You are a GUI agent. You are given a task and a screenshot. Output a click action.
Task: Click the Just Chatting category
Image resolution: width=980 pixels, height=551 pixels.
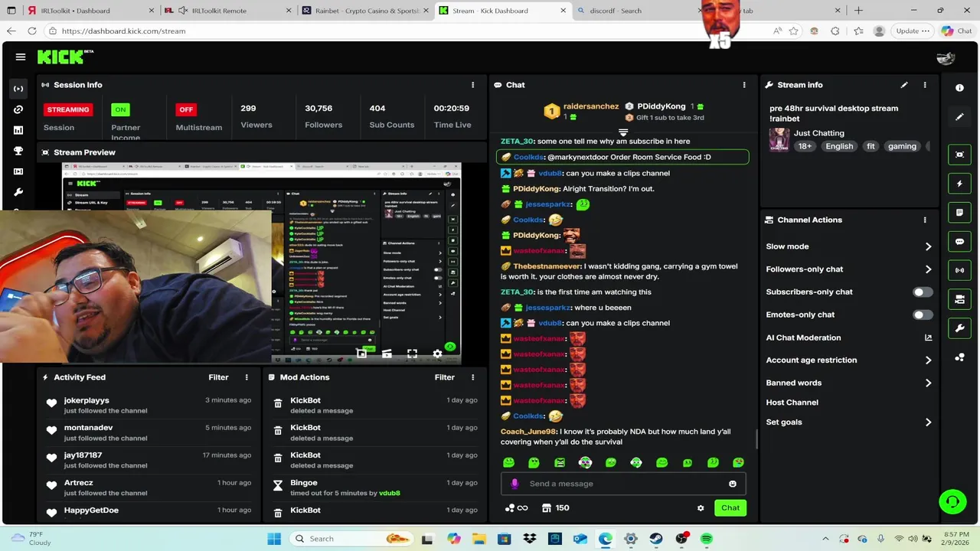pos(819,133)
